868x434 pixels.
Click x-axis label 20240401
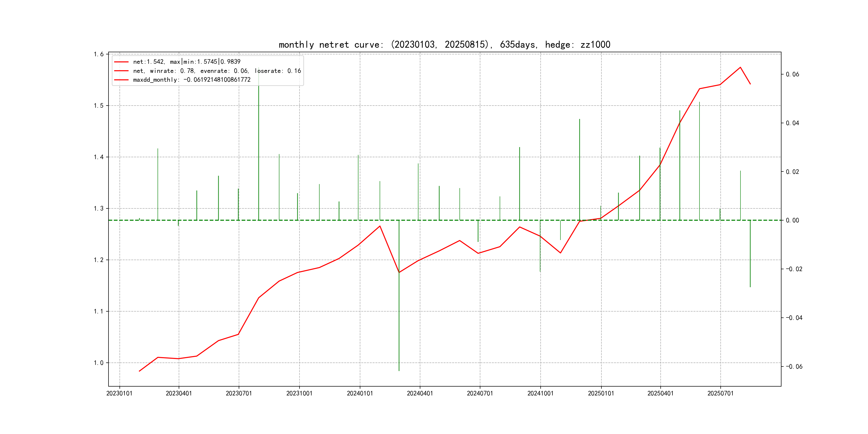[420, 393]
